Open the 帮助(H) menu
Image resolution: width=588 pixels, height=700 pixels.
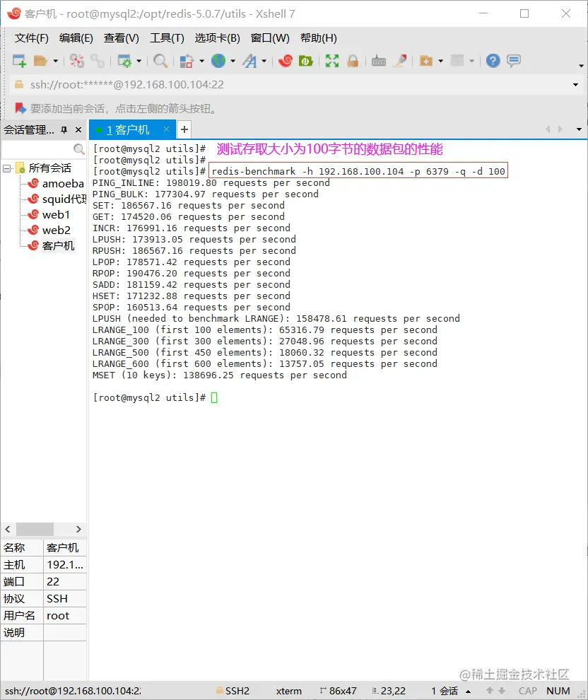coord(319,38)
